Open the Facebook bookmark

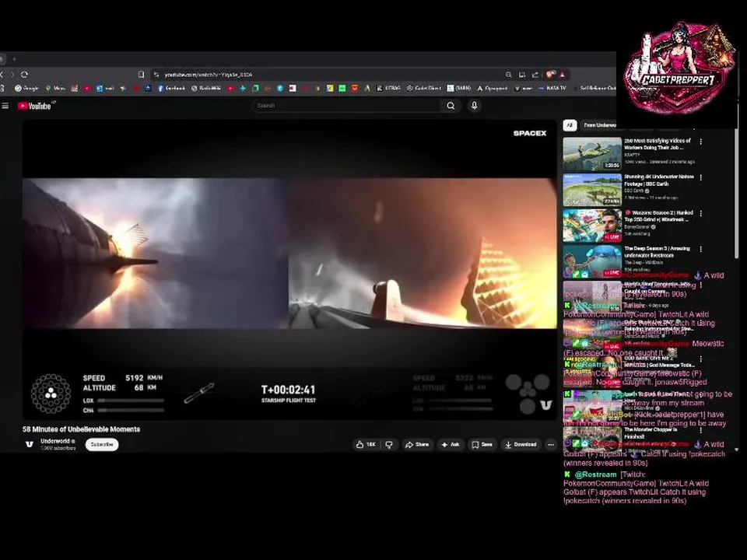[x=171, y=88]
